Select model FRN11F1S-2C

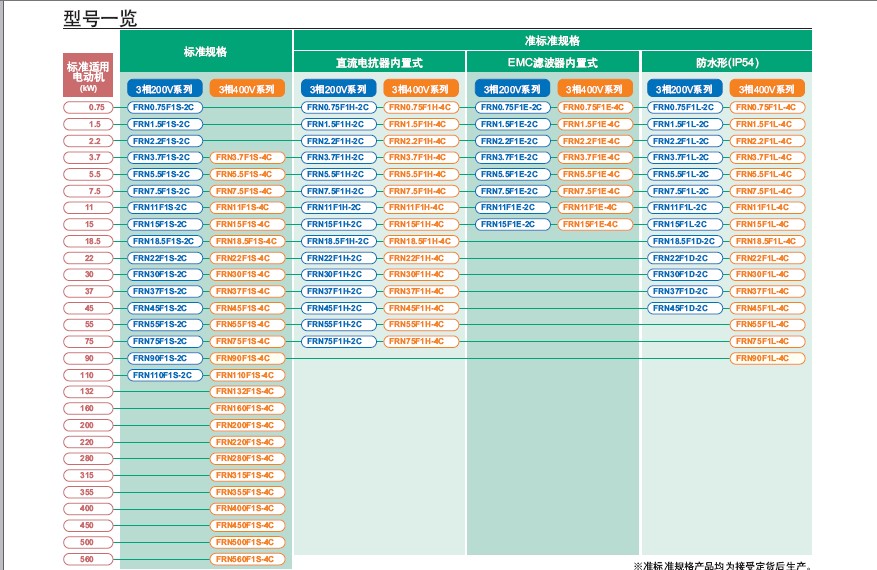165,208
